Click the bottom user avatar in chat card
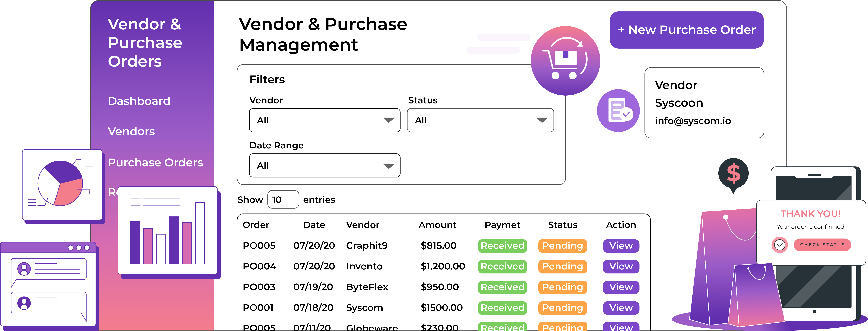The width and height of the screenshot is (868, 331). (24, 303)
